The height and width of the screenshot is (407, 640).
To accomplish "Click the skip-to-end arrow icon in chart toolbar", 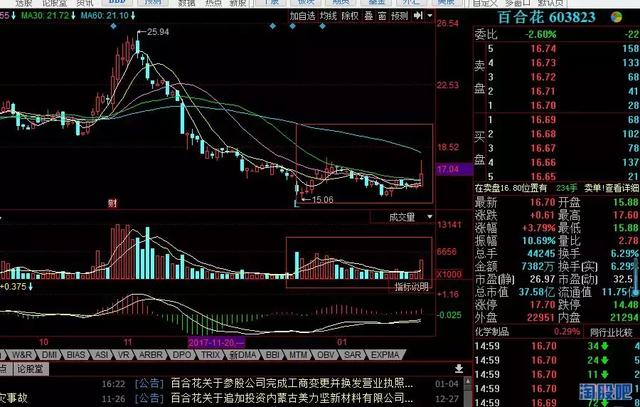I will pyautogui.click(x=418, y=16).
